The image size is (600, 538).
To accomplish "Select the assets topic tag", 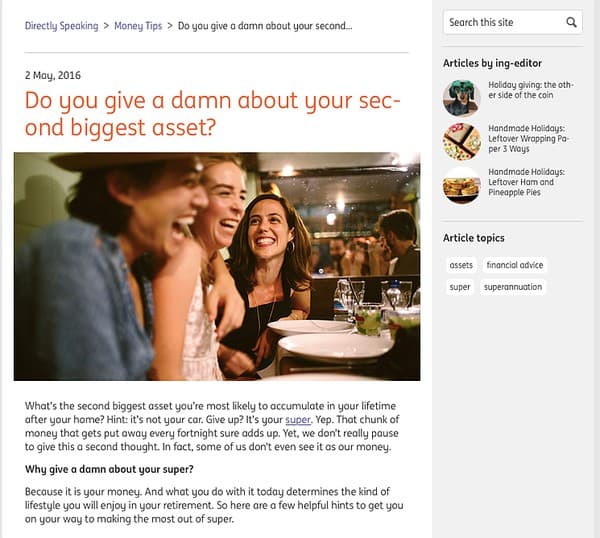I will [x=461, y=265].
